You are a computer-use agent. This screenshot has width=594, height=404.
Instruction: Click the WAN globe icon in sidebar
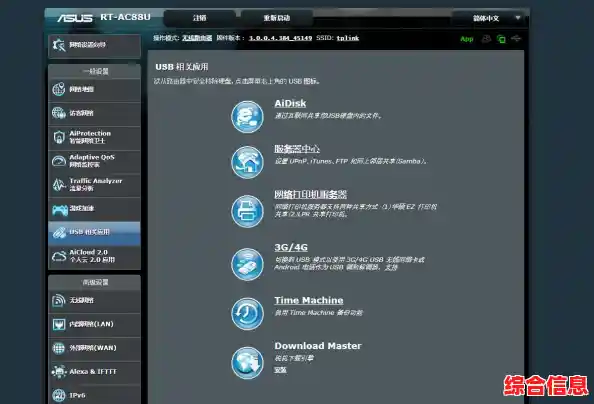[59, 348]
